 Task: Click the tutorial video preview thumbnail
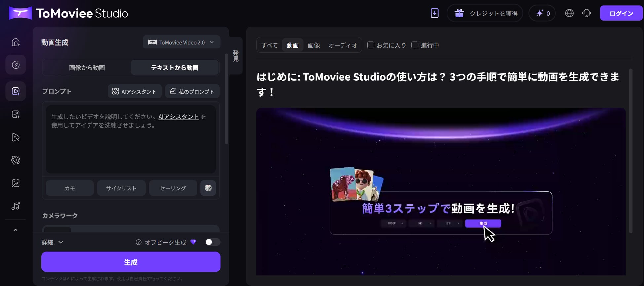click(441, 191)
